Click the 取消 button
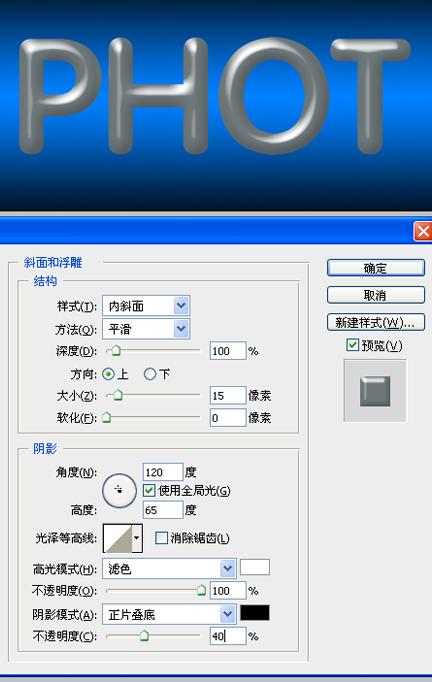Image resolution: width=432 pixels, height=682 pixels. pyautogui.click(x=375, y=295)
